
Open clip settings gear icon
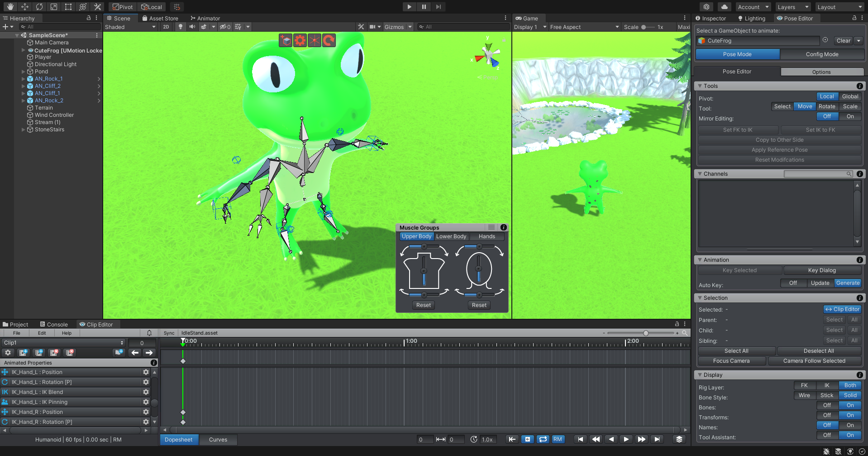pos(8,352)
